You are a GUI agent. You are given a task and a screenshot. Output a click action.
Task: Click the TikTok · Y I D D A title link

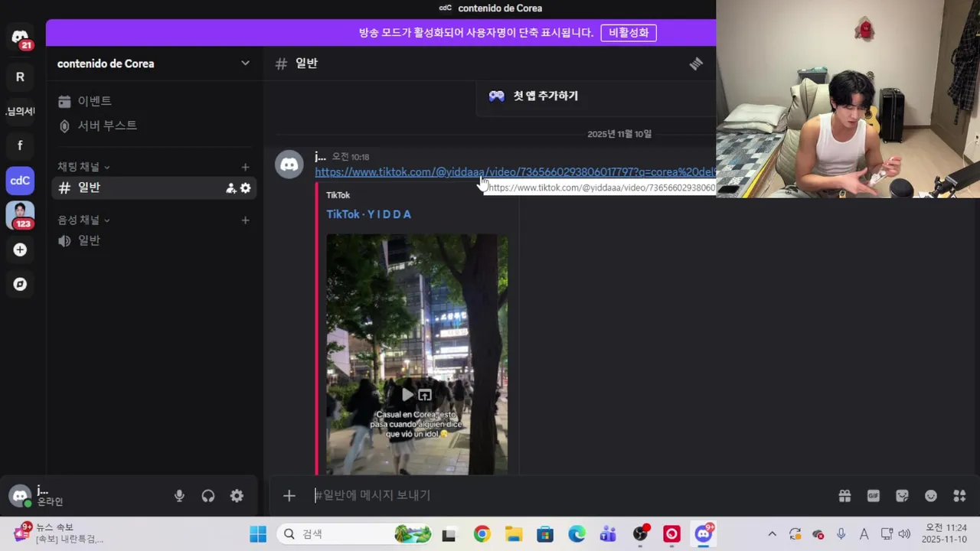tap(368, 214)
